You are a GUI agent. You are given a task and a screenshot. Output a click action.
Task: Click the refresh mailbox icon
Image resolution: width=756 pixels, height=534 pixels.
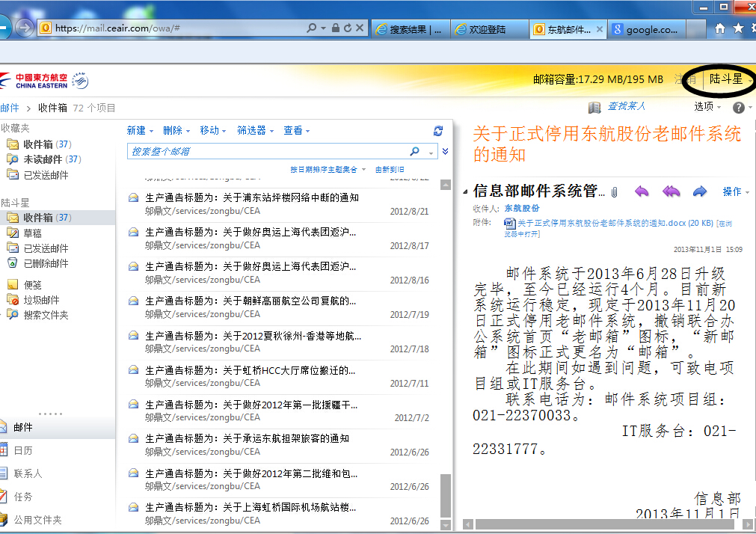[437, 131]
